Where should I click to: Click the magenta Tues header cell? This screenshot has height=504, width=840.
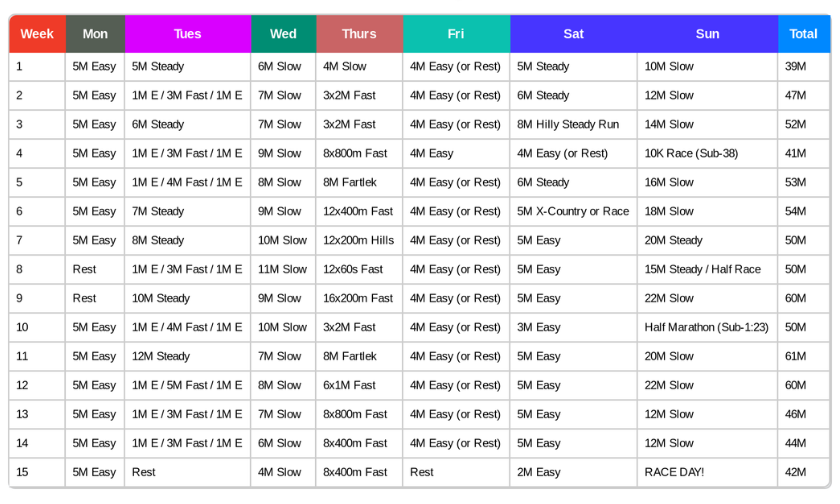pyautogui.click(x=187, y=34)
